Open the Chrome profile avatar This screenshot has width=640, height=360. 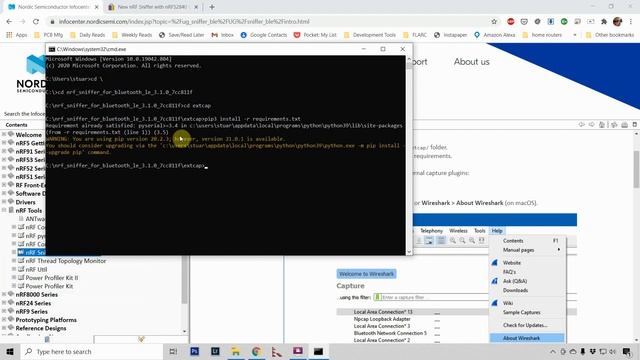(618, 22)
